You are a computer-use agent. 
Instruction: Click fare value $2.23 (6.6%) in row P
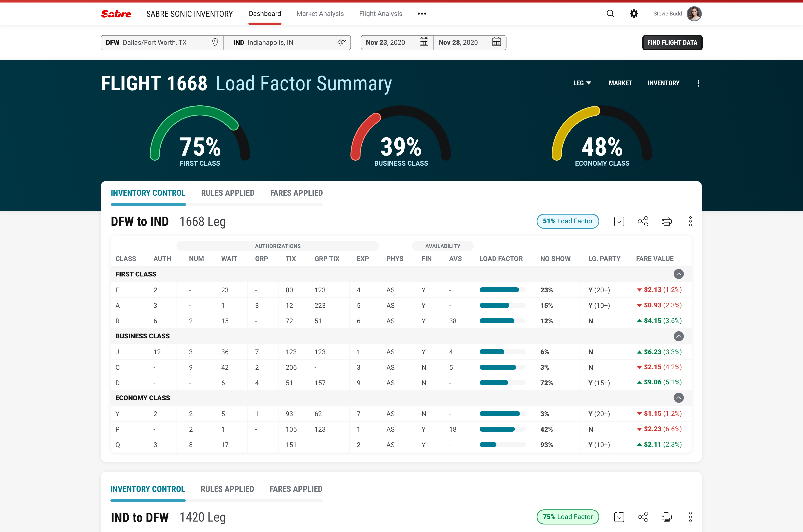pos(659,429)
